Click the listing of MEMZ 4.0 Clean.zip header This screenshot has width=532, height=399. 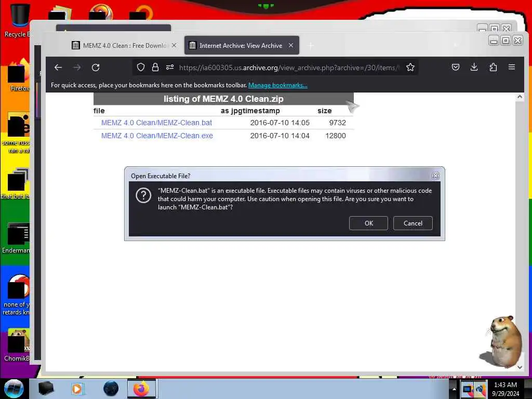223,99
